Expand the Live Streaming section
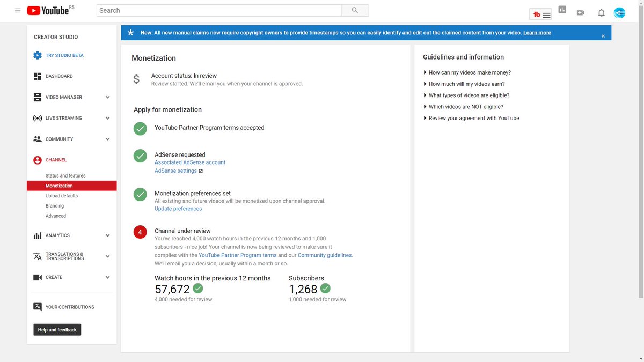This screenshot has height=362, width=644. pos(107,118)
